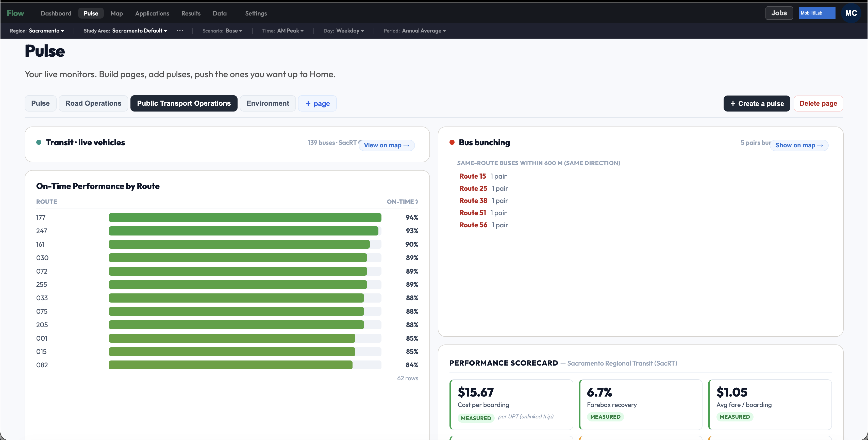This screenshot has height=440, width=868.
Task: Open Applications in the top navigation
Action: (x=152, y=13)
